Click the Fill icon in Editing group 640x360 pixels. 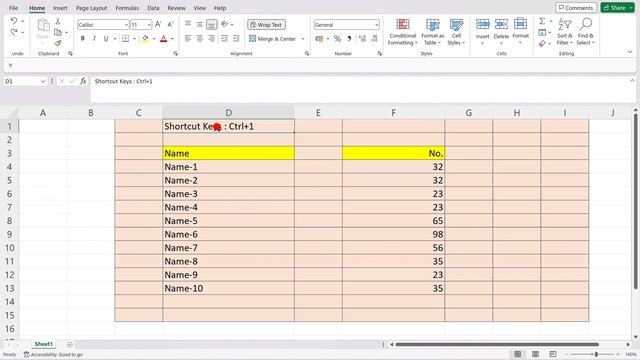542,32
